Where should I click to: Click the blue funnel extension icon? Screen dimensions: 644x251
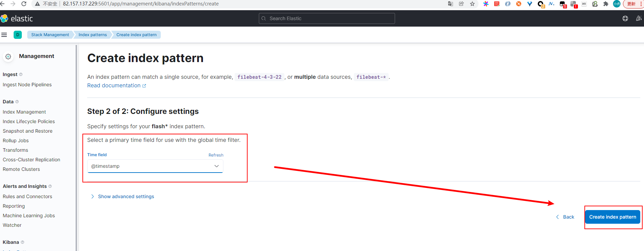530,4
